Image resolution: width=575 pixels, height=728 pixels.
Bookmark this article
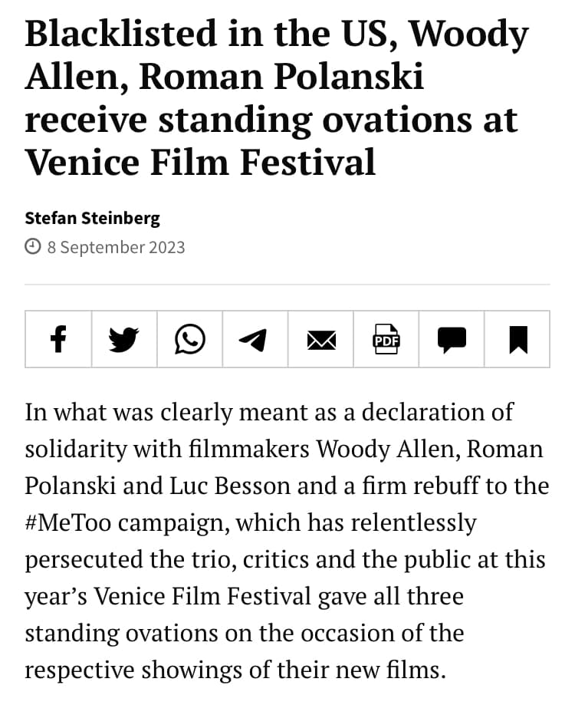[517, 339]
